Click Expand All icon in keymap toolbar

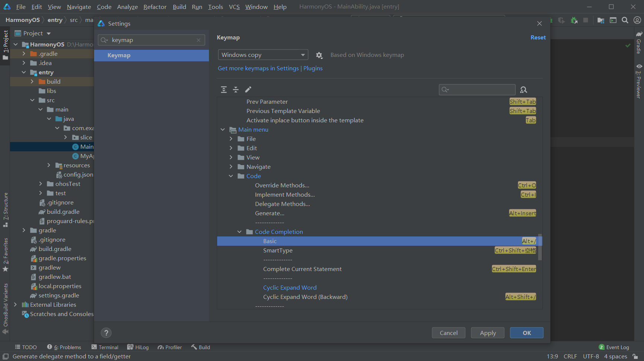[x=224, y=90]
